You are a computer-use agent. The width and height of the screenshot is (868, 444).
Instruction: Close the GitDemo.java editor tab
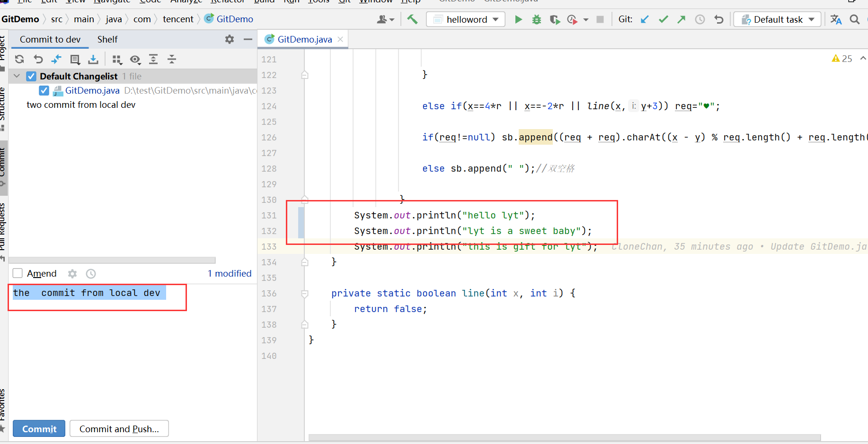point(340,39)
